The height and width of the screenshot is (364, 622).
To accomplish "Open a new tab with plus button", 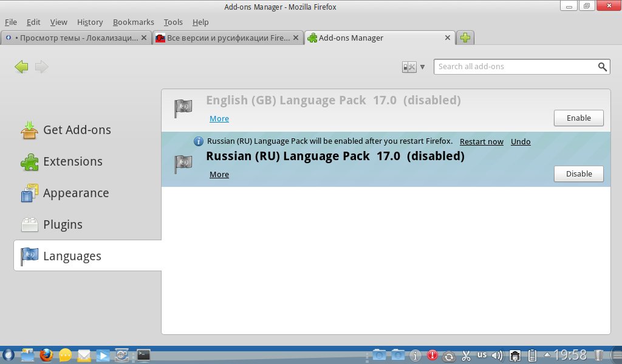I will click(465, 38).
